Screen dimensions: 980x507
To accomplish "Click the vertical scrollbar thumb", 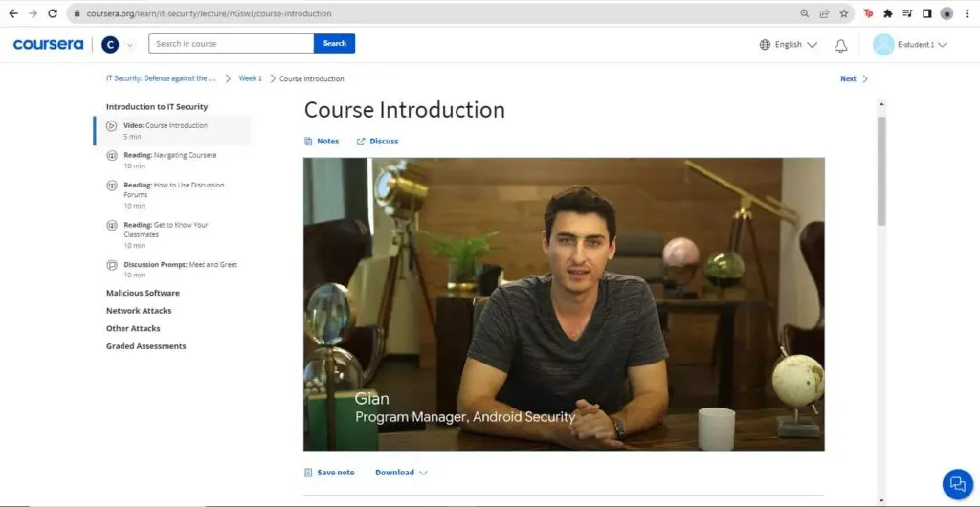I will click(x=881, y=170).
